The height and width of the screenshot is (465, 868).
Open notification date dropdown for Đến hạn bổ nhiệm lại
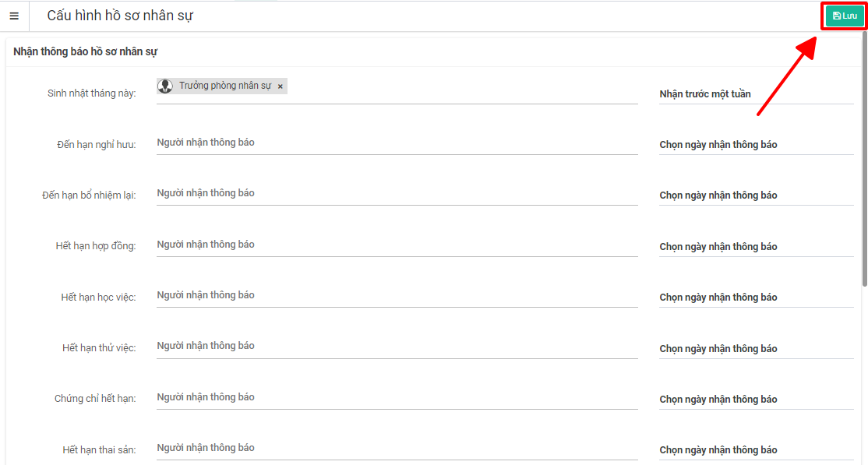[756, 196]
